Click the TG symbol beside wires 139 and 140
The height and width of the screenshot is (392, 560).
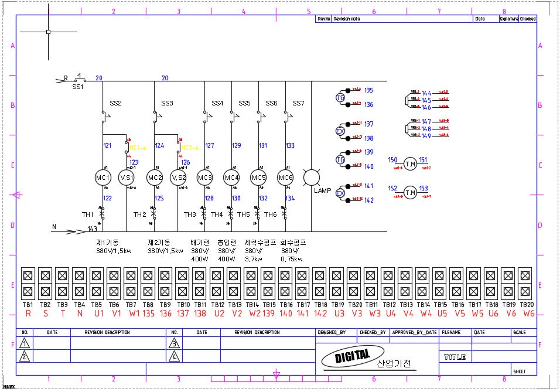[340, 159]
